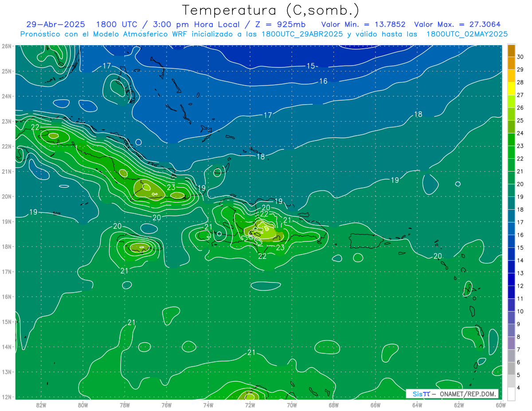Click the 'ONAMET/REP.DOM.' credit label
The width and height of the screenshot is (532, 411).
468,394
